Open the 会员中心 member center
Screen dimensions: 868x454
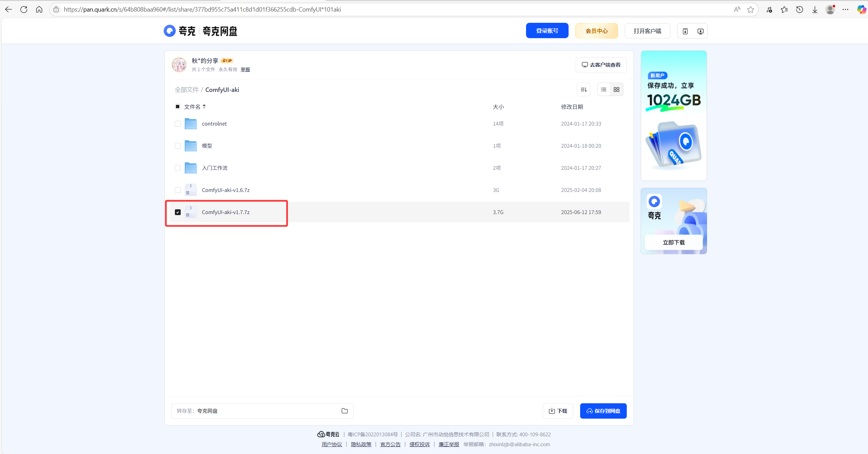coord(596,31)
